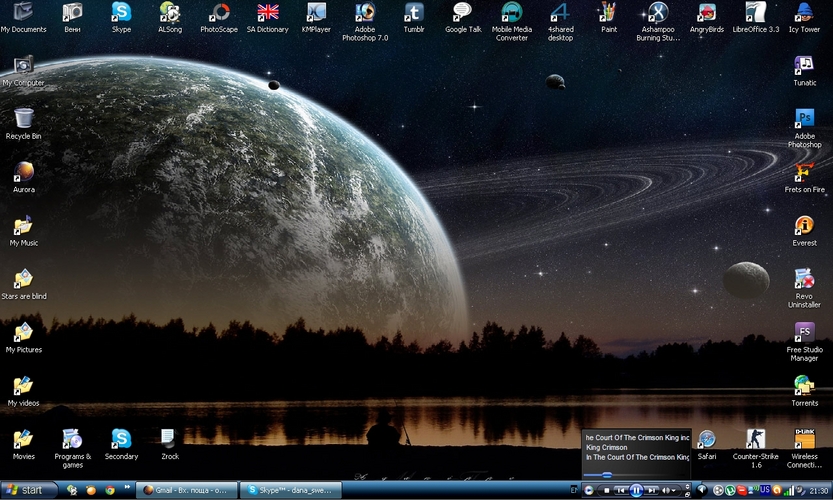Click the King Crimson artist text
The width and height of the screenshot is (833, 500).
click(606, 447)
